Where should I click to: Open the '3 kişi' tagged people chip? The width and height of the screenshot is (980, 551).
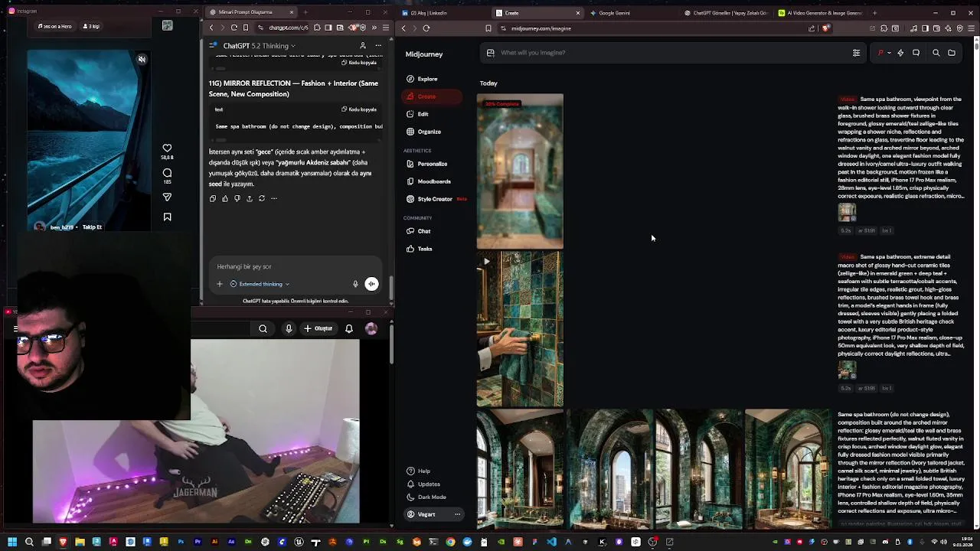click(x=92, y=26)
